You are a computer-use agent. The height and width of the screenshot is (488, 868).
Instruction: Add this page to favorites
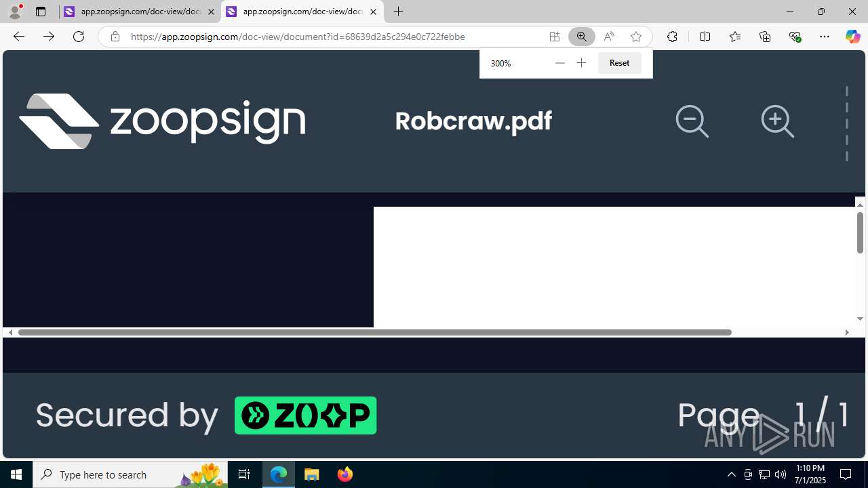coord(636,37)
